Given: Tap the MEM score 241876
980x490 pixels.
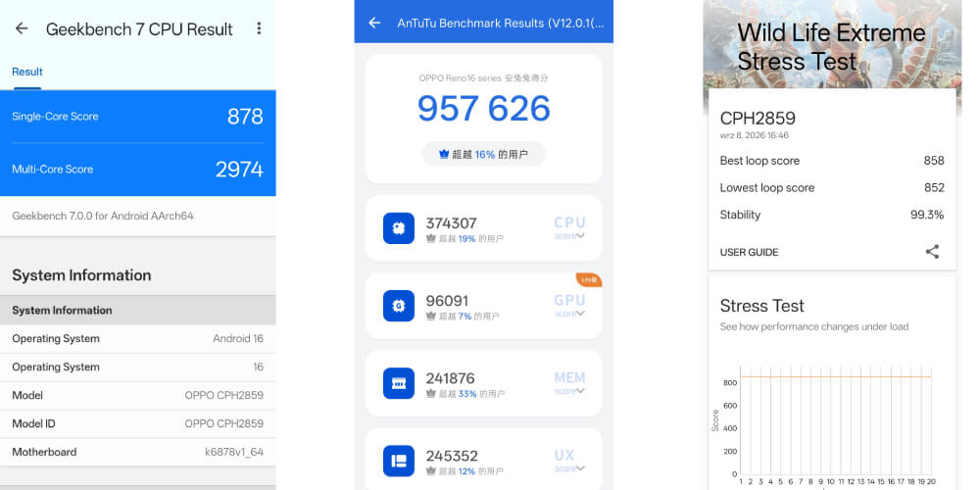Looking at the screenshot, I should tap(450, 378).
